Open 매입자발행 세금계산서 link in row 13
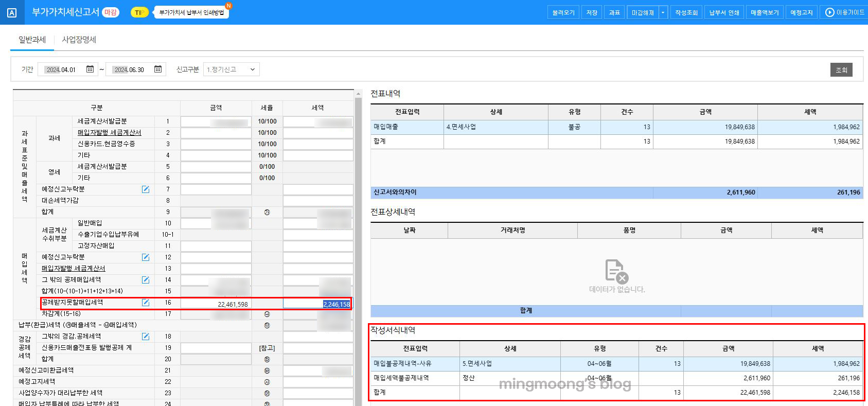The height and width of the screenshot is (406, 868). pyautogui.click(x=73, y=269)
